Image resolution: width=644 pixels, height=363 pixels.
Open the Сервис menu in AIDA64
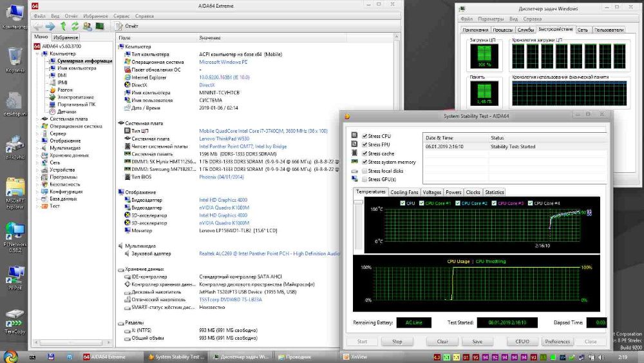[120, 15]
